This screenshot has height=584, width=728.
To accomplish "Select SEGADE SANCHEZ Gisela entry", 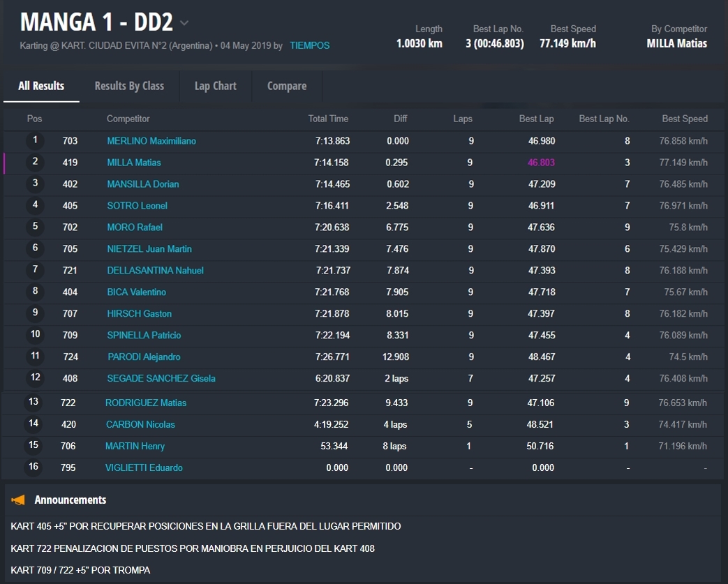I will tap(161, 378).
